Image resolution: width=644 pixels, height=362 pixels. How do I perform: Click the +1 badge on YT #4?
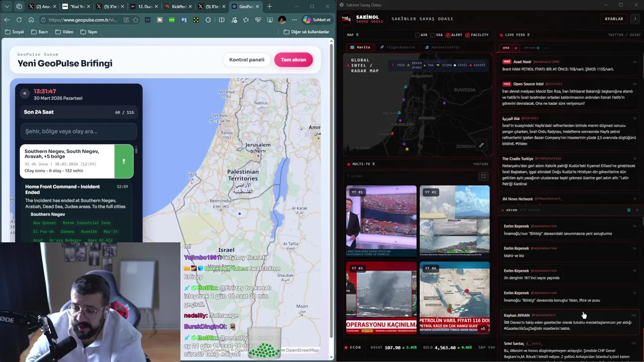point(482,329)
